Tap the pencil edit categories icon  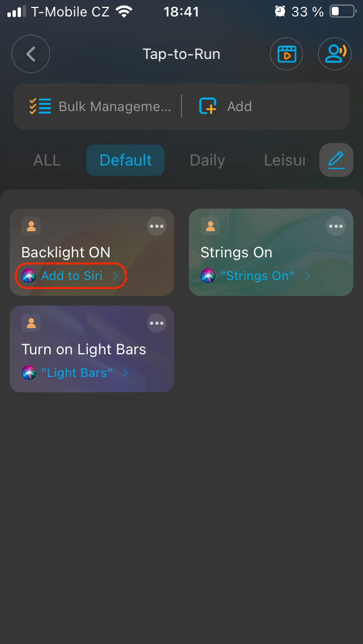click(336, 160)
